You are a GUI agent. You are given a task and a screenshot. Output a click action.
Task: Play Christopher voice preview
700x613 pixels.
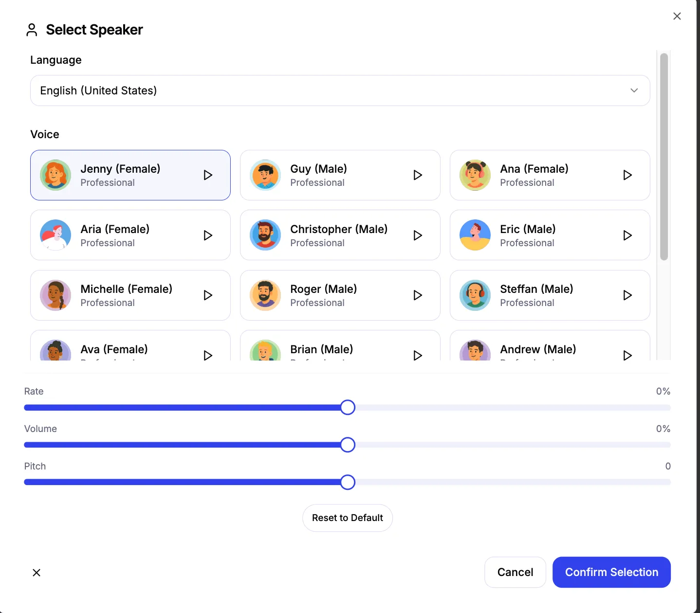[418, 235]
